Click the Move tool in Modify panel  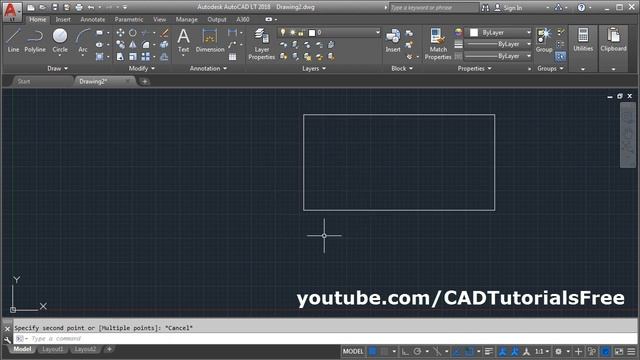coord(120,33)
